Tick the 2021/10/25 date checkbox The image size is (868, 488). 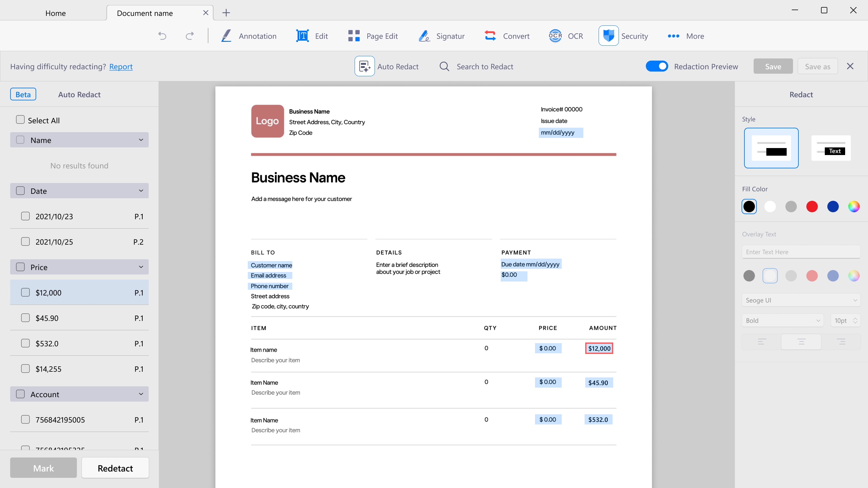[25, 241]
